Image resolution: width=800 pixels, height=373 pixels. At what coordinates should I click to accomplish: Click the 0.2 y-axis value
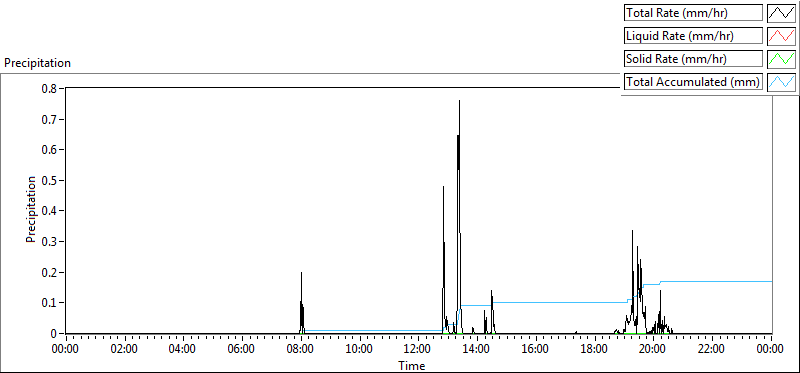tap(49, 272)
